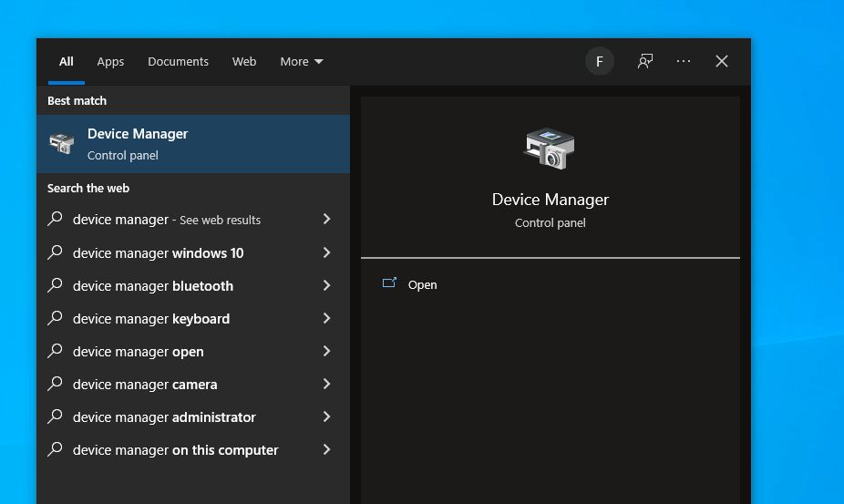Viewport: 844px width, 504px height.
Task: Open the user account F avatar
Action: 600,61
